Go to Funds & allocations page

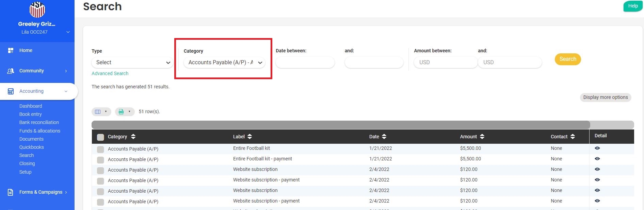pyautogui.click(x=39, y=131)
